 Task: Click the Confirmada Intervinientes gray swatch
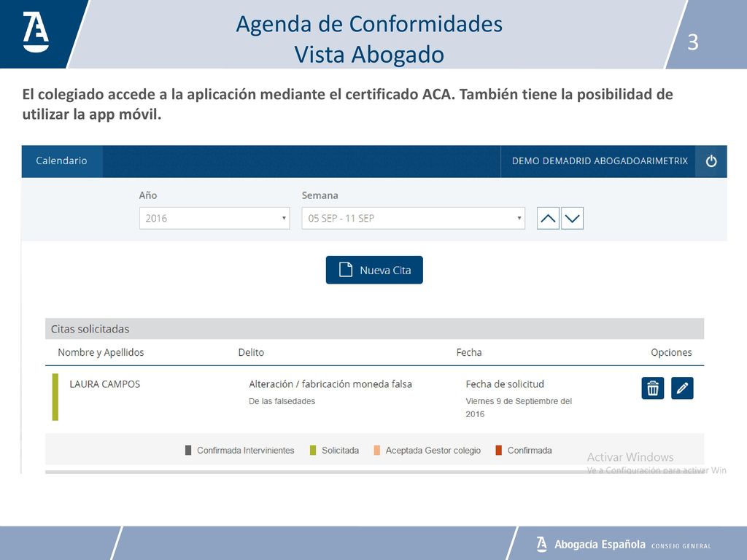[x=188, y=451]
